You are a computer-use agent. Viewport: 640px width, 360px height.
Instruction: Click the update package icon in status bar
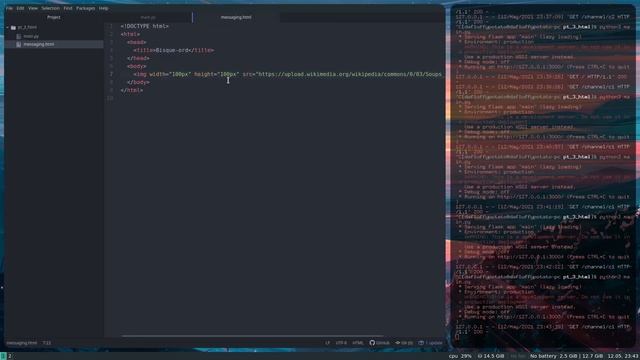point(431,343)
